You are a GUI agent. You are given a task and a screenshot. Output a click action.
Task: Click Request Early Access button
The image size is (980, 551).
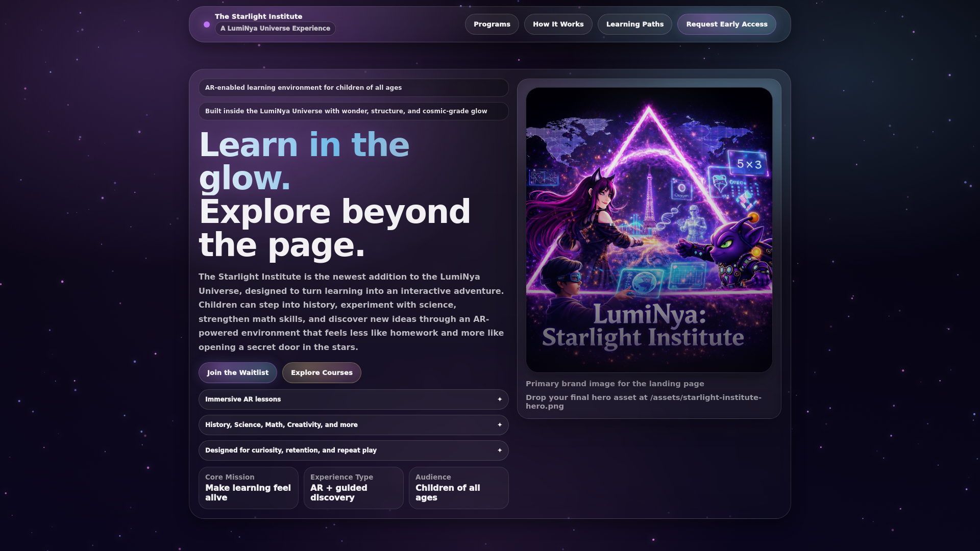click(726, 24)
